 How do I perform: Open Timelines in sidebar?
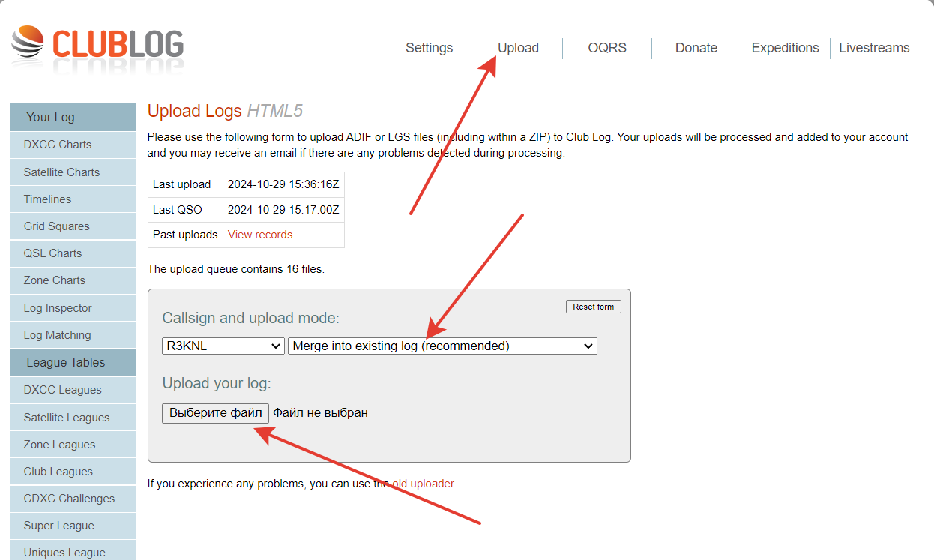tap(73, 199)
